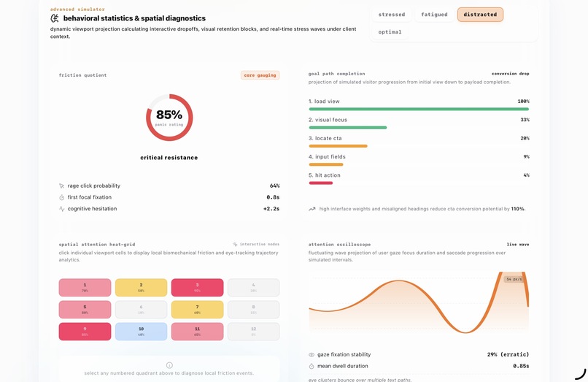
Task: Click the 0.8s fixation value
Action: [x=273, y=197]
